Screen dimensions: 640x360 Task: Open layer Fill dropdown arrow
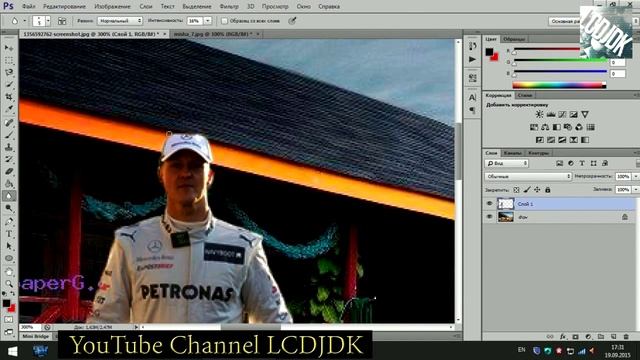point(636,190)
